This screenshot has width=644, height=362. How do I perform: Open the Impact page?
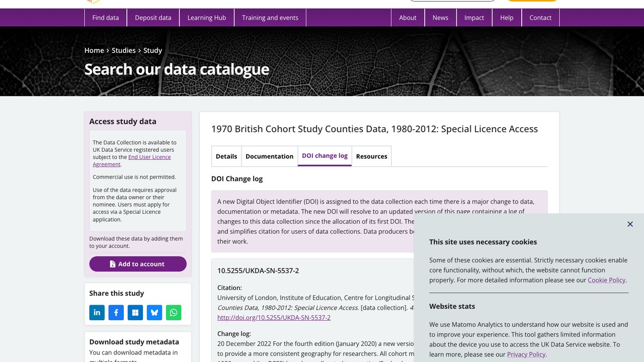point(474,18)
